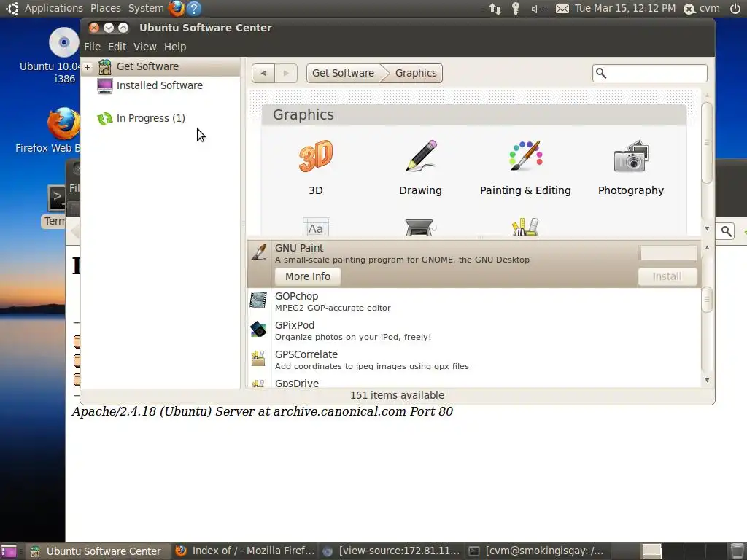The image size is (747, 560).
Task: Open the Help menu
Action: click(x=175, y=47)
